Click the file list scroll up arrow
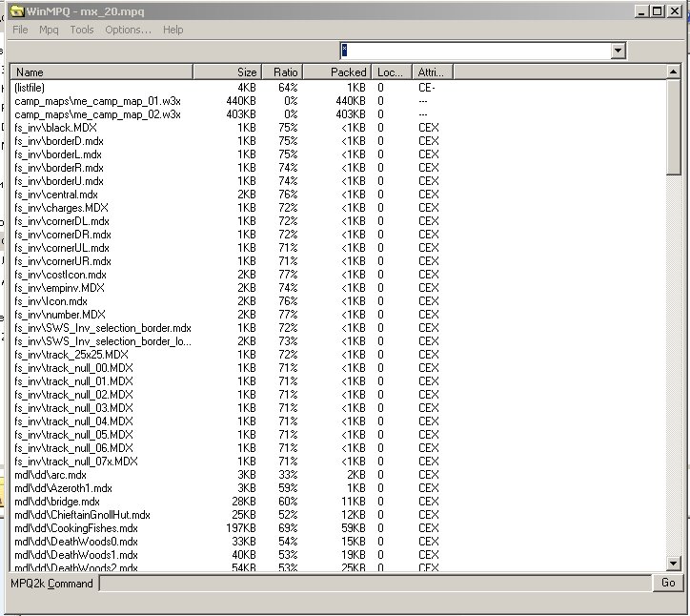 tap(673, 72)
